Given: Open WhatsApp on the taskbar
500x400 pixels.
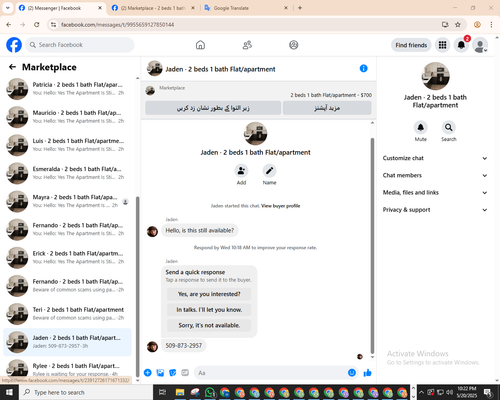Looking at the screenshot, I should coord(210,392).
